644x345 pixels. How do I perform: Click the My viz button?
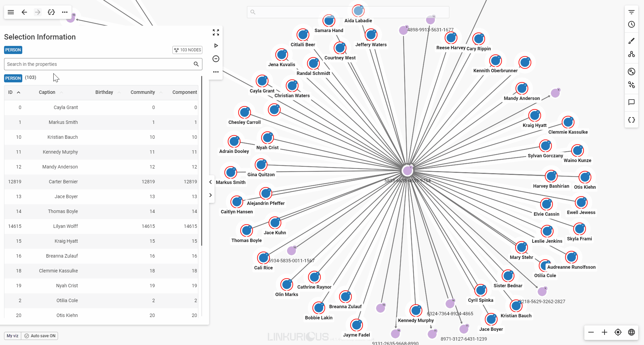(12, 336)
